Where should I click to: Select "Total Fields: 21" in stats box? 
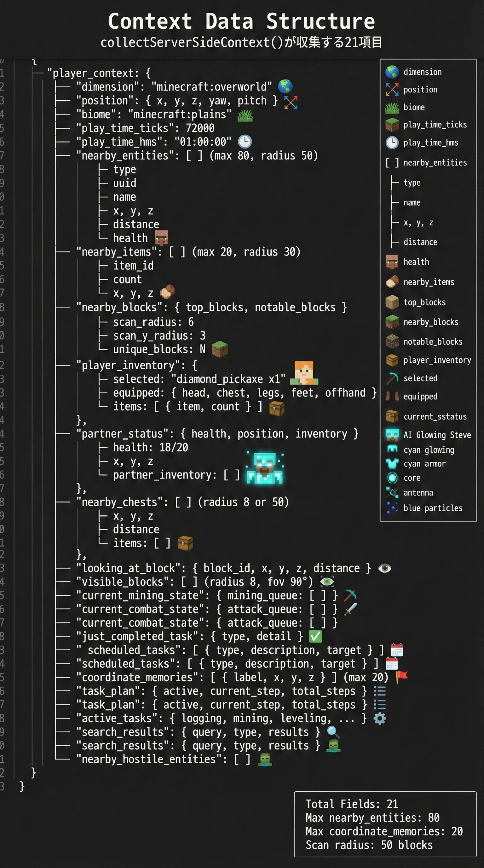(352, 804)
